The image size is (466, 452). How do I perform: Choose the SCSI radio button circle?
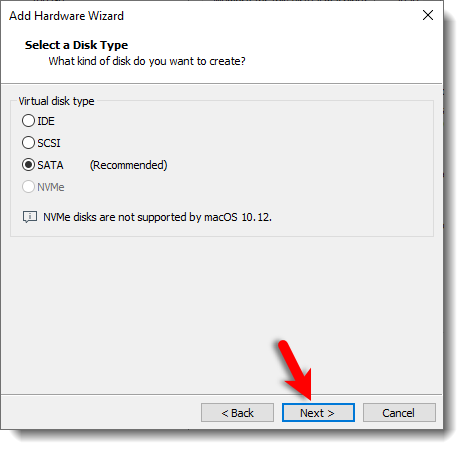pos(28,143)
